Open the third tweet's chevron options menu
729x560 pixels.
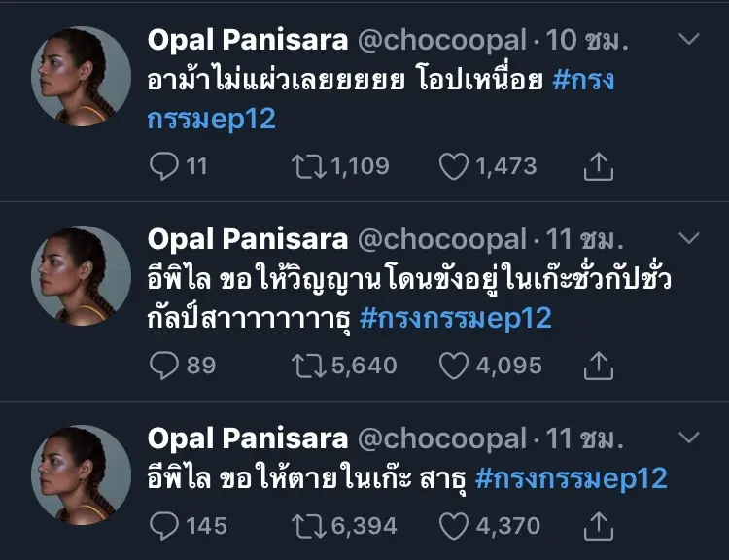point(688,438)
